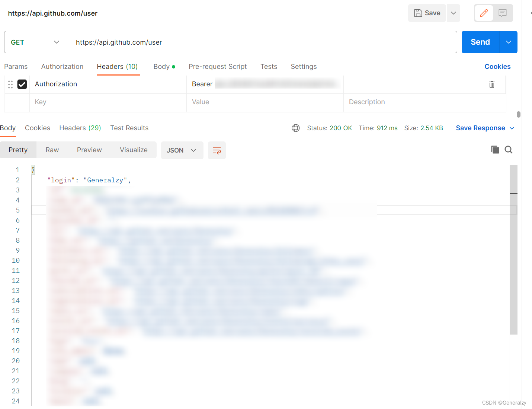Click the network globe icon
This screenshot has width=532, height=409.
pyautogui.click(x=296, y=128)
